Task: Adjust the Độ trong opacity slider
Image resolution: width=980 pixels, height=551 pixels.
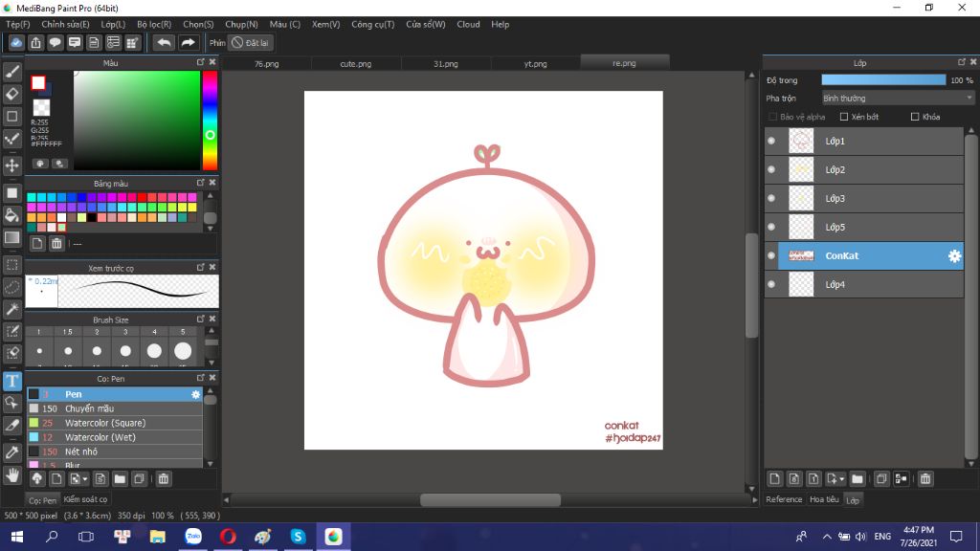Action: coord(883,80)
